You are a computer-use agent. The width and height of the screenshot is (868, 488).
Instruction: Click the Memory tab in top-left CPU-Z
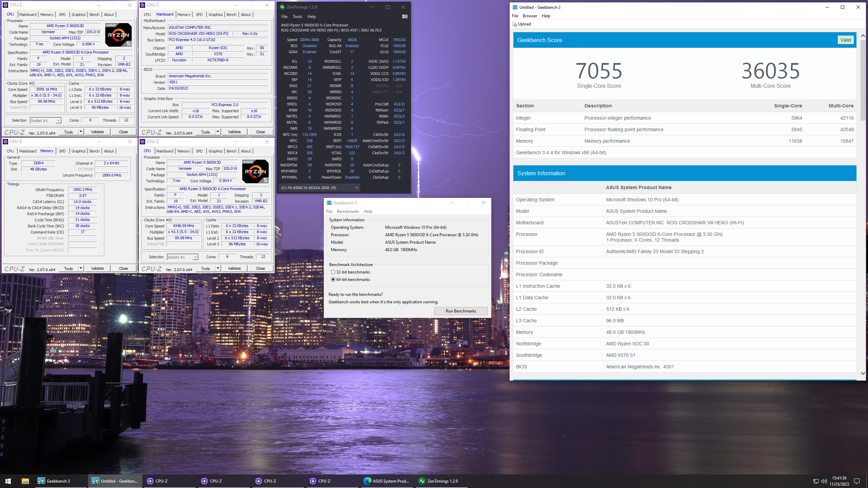[x=47, y=14]
